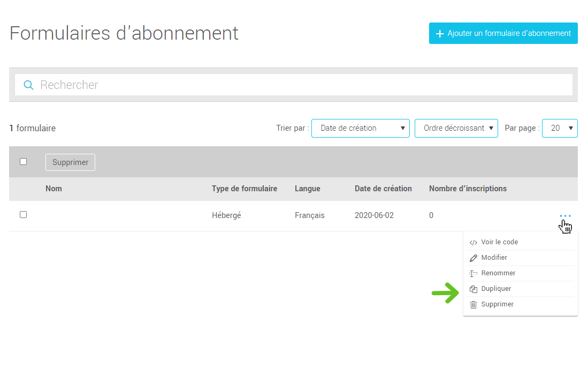Click the duplicate copy icon
Viewport: 588px width, 375px height.
(x=473, y=289)
